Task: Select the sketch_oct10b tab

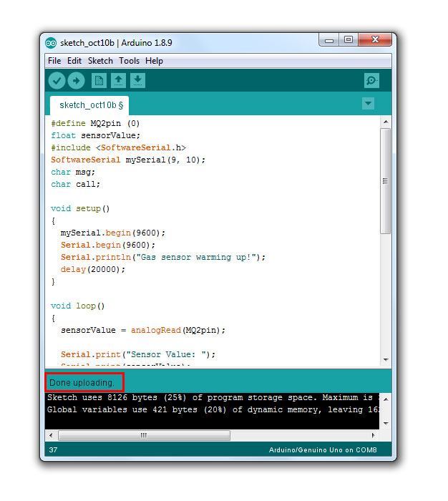Action: point(89,105)
